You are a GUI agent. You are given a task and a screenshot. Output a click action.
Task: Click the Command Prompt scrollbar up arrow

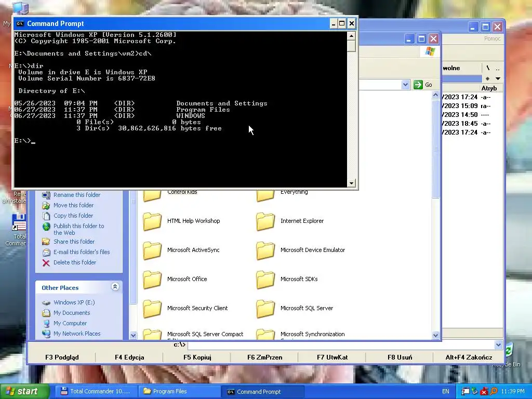(351, 36)
